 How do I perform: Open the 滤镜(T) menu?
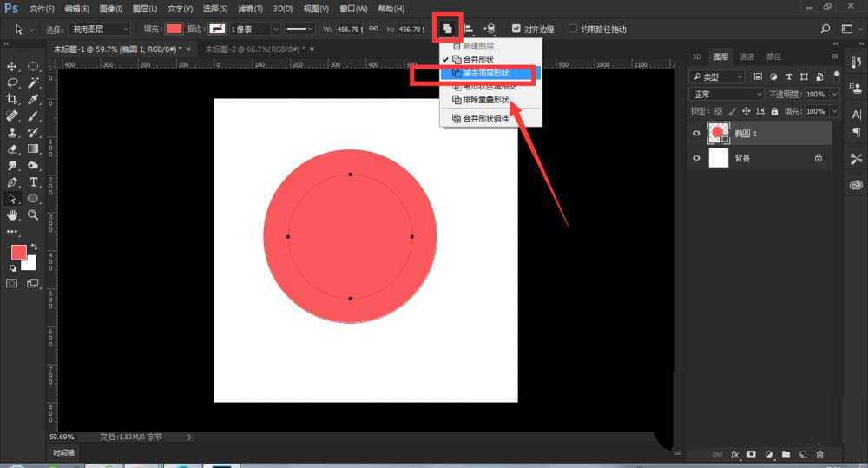(x=250, y=9)
